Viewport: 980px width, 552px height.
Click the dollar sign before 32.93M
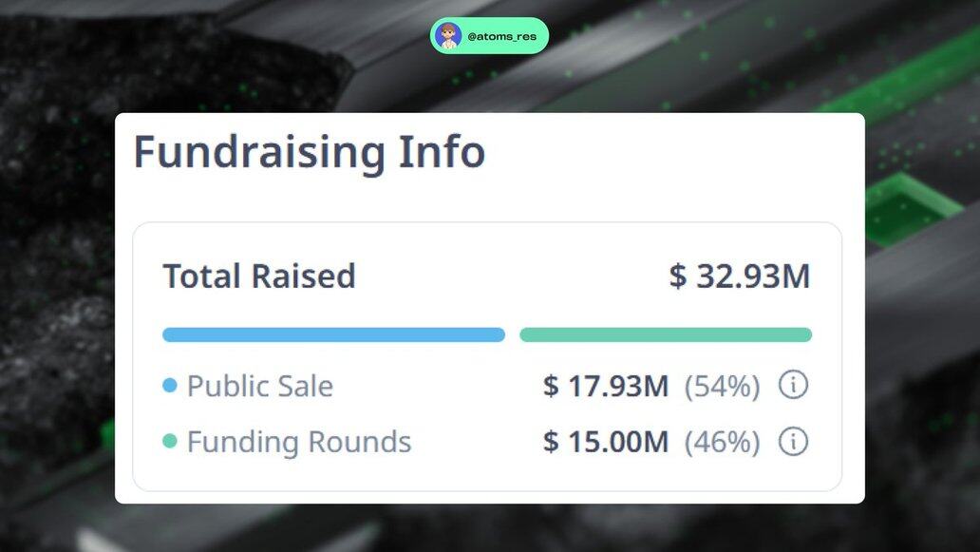[x=677, y=276]
